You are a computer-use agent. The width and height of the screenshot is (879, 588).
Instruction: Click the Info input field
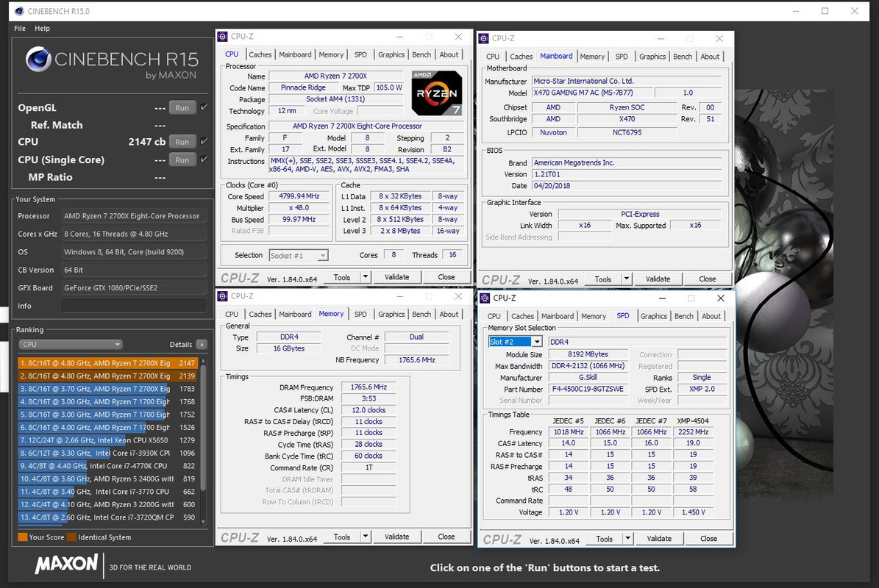click(x=133, y=306)
